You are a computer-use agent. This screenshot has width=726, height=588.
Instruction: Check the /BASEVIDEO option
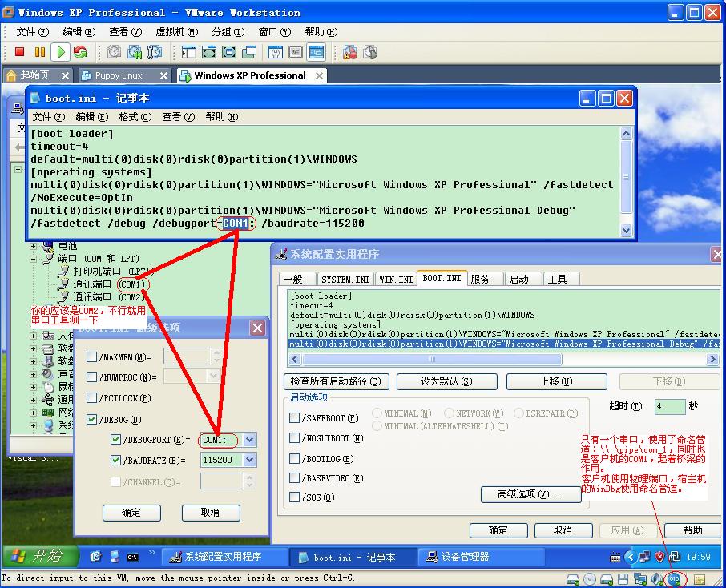coord(294,477)
